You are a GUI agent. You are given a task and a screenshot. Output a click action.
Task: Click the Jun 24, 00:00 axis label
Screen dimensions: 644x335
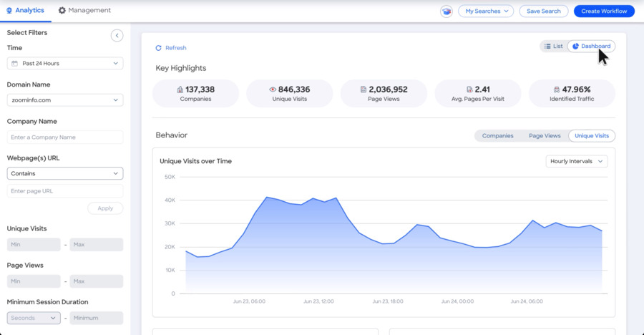(x=457, y=301)
